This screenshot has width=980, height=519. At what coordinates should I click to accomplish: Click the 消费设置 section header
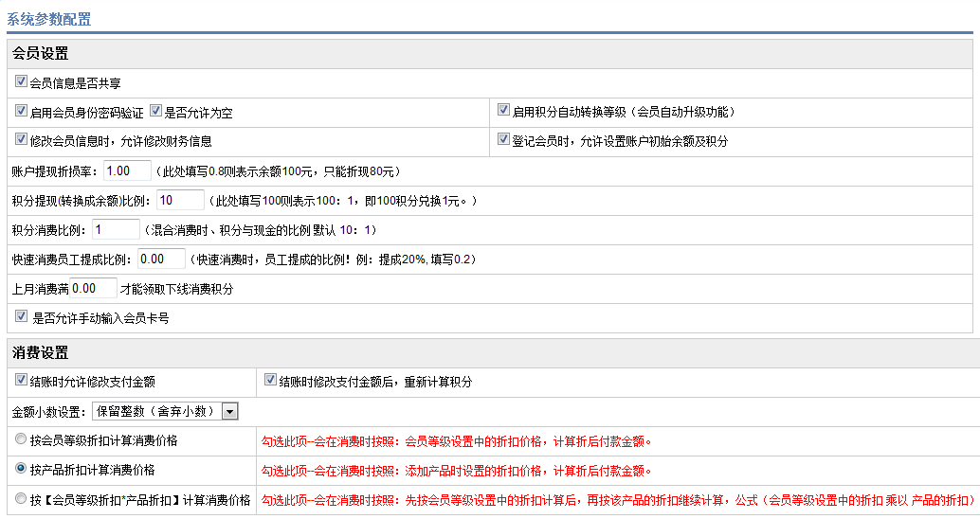tap(40, 352)
